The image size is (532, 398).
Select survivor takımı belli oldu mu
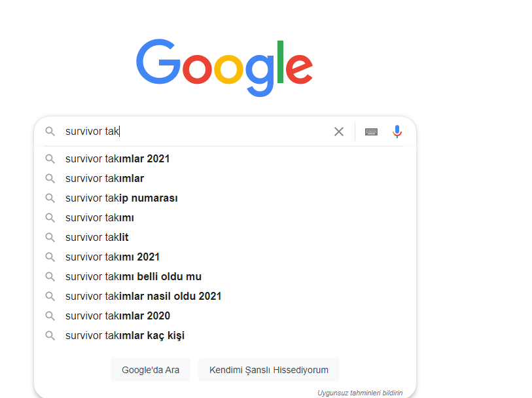(x=224, y=276)
